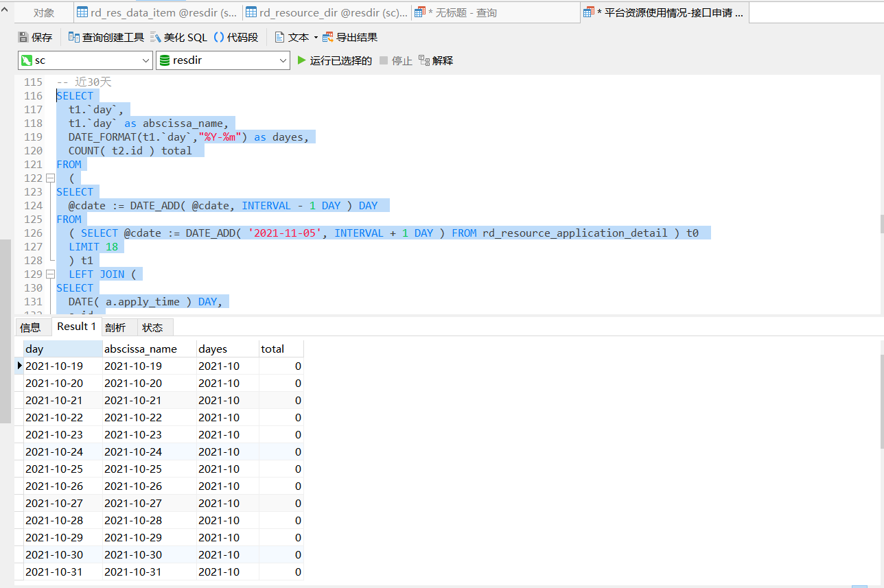Select the 平台资源使用情况-接口申请 query tab
The width and height of the screenshot is (884, 588).
664,12
